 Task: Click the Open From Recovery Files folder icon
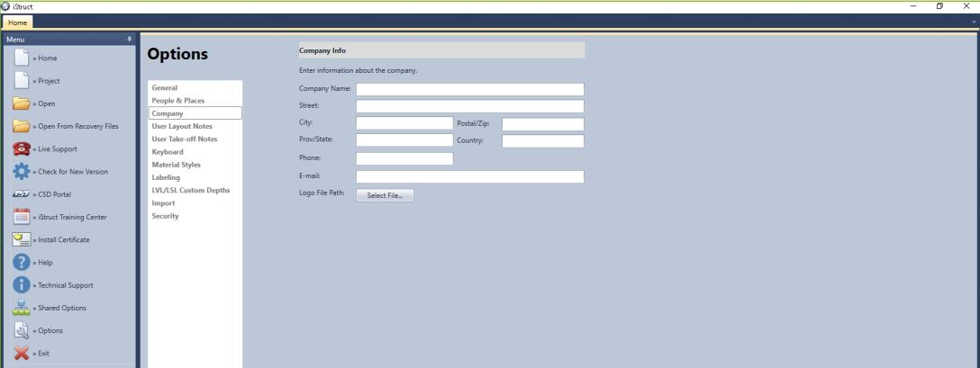(x=22, y=126)
